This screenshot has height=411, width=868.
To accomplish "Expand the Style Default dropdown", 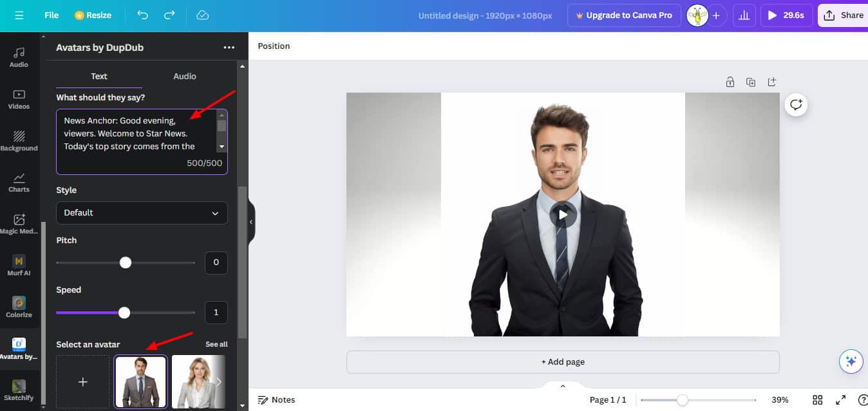I will pos(142,213).
